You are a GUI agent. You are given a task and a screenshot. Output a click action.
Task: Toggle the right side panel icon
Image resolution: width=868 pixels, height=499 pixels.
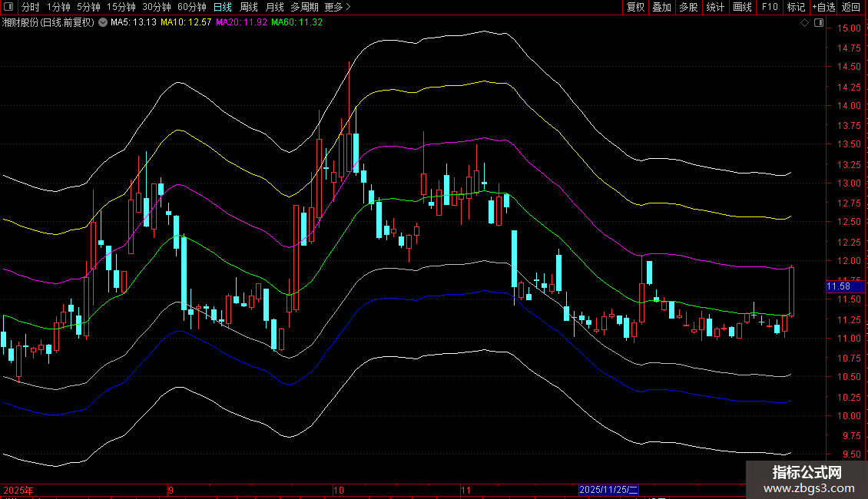point(819,23)
